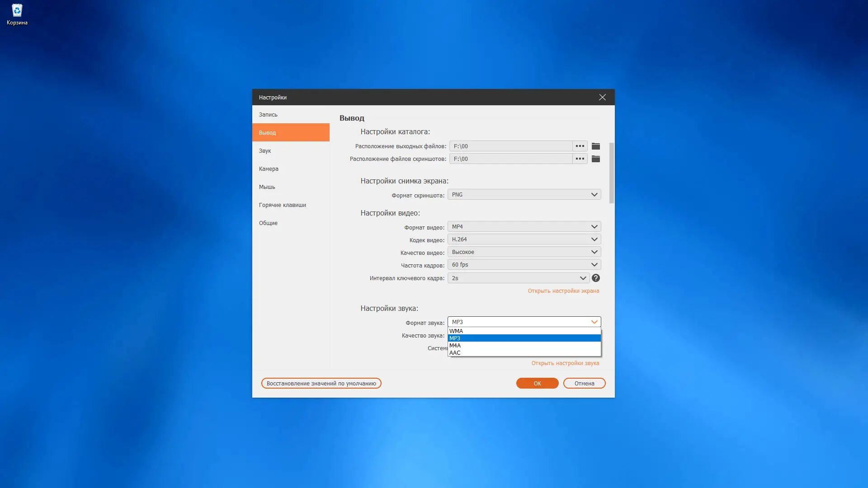This screenshot has width=868, height=488.
Task: Expand the screenshot format PNG dropdown
Action: (x=524, y=195)
